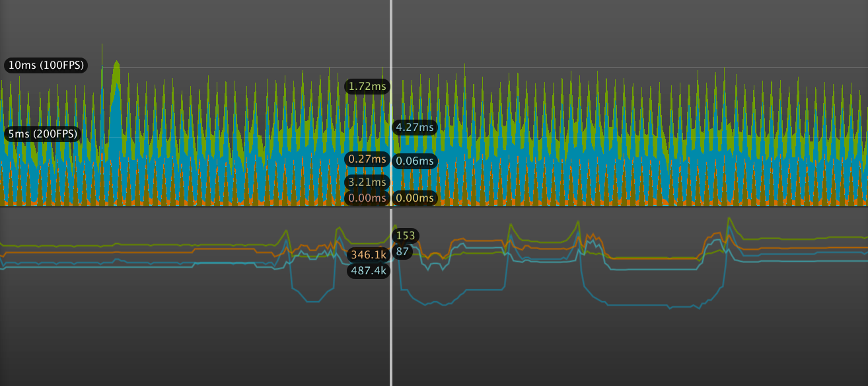Click the 3.21ms value label
Viewport: 868px width, 386px height.
[x=367, y=182]
